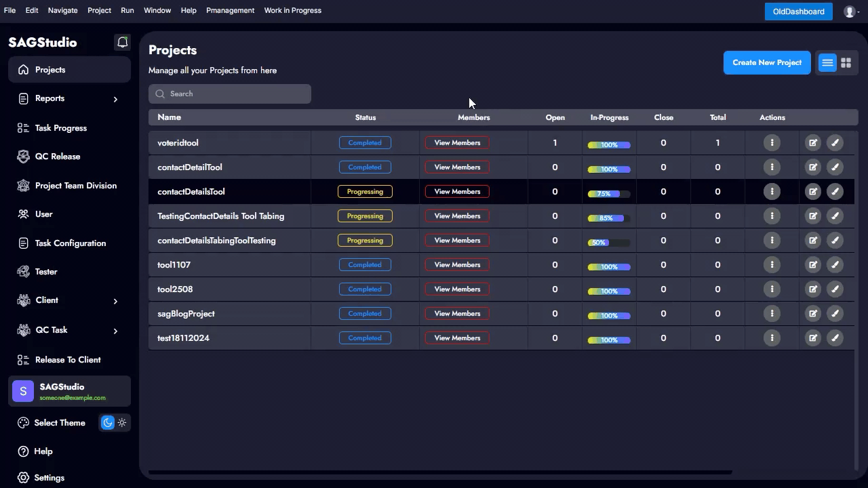Click the brush icon for voteridtool

pyautogui.click(x=835, y=143)
